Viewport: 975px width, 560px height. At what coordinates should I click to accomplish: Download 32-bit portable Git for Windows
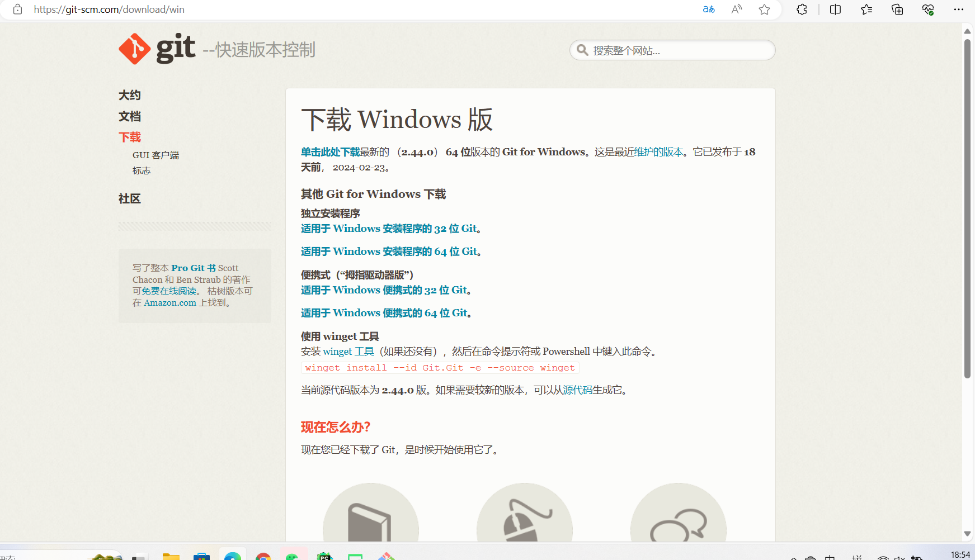(x=384, y=290)
